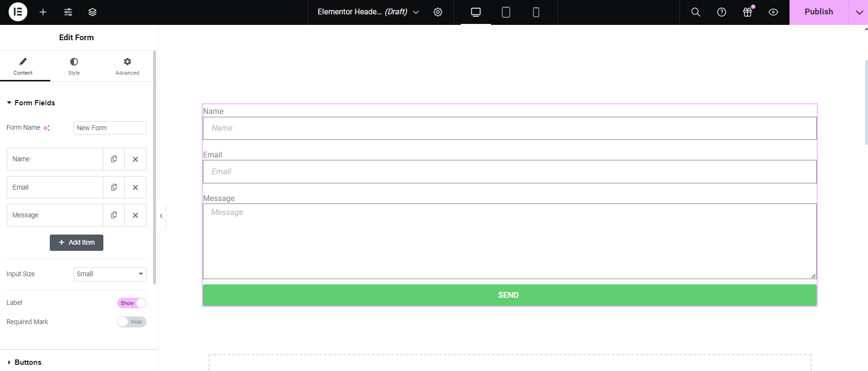Image resolution: width=868 pixels, height=371 pixels.
Task: Click the Form Name input field
Action: point(110,128)
